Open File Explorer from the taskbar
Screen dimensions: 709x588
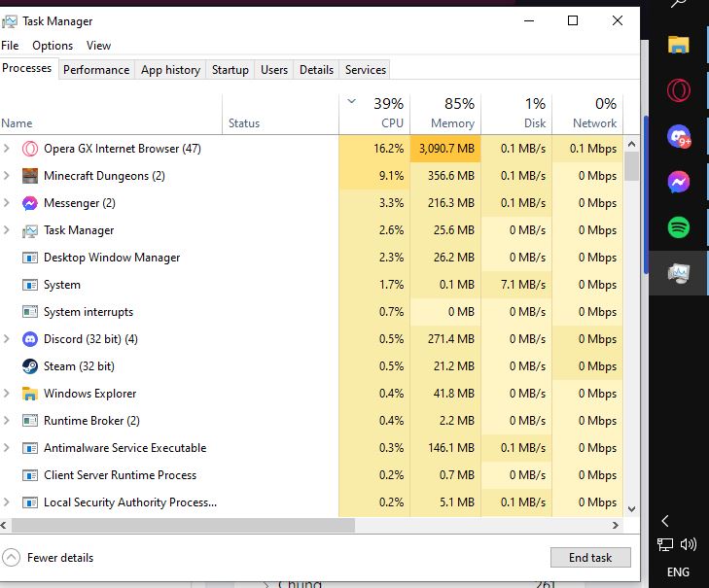679,44
